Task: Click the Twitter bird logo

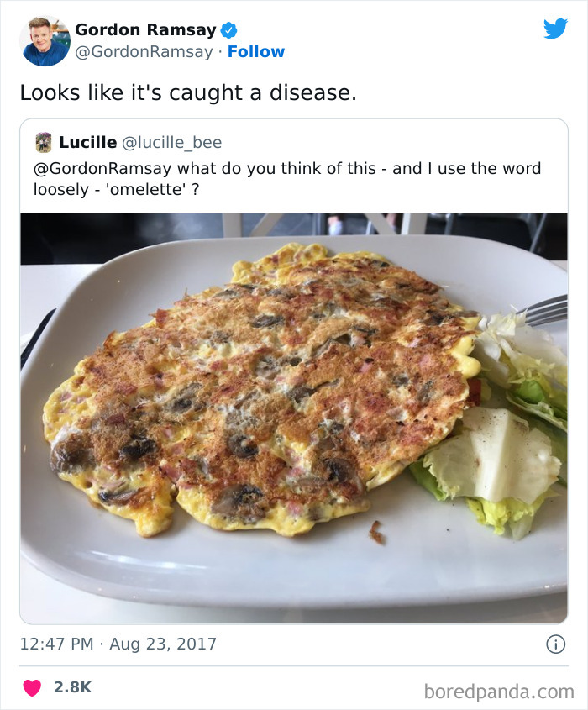Action: pos(556,28)
